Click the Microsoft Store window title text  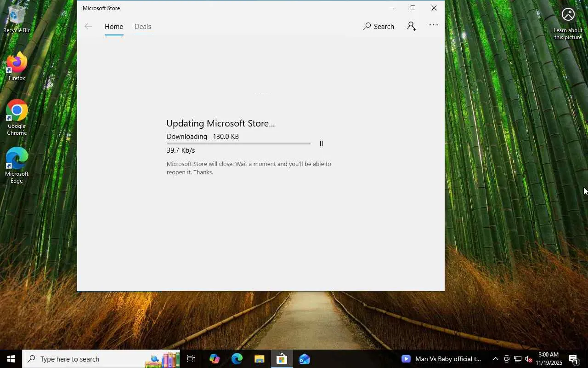[x=101, y=8]
